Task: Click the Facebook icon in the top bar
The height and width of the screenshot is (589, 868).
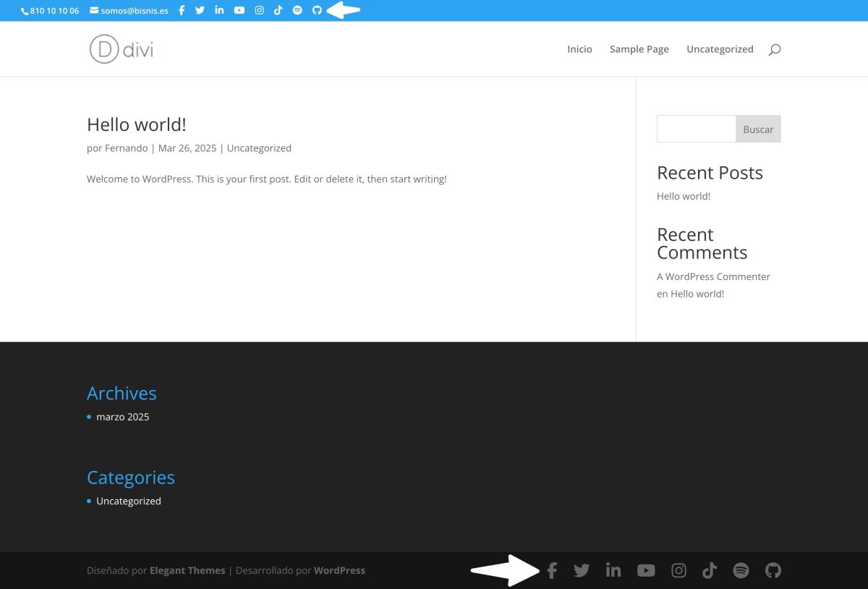Action: point(182,11)
